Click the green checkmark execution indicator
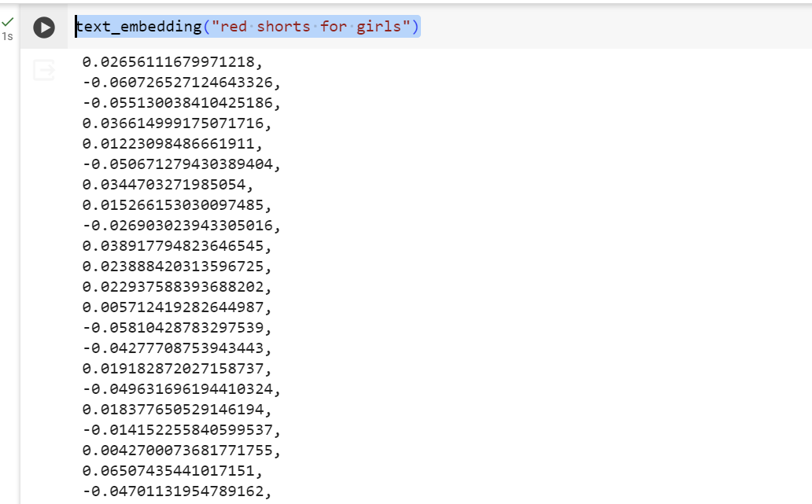Viewport: 812px width, 504px height. [x=8, y=24]
